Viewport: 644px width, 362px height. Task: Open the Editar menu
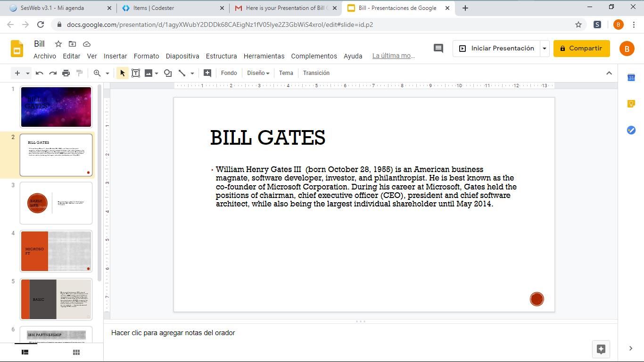[x=72, y=56]
